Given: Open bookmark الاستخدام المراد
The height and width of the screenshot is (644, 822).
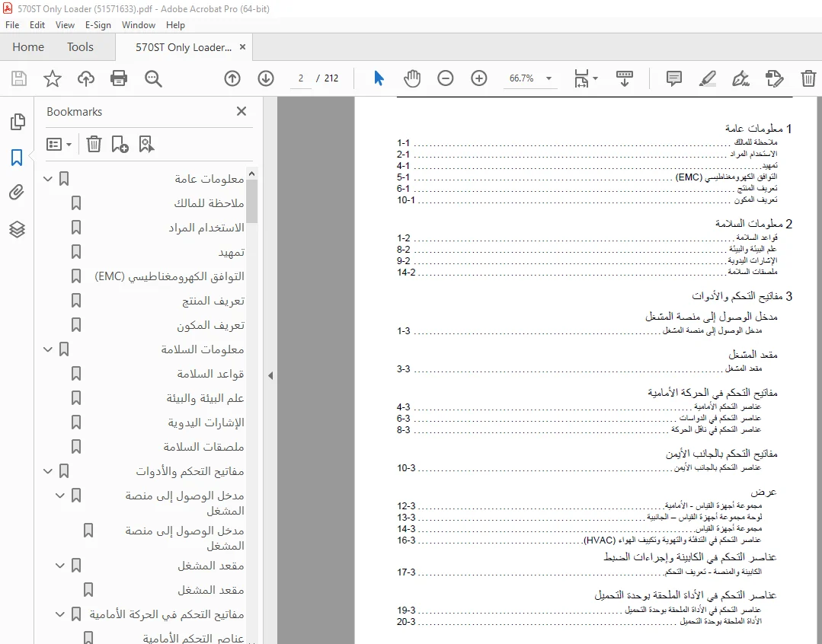Looking at the screenshot, I should coord(206,228).
